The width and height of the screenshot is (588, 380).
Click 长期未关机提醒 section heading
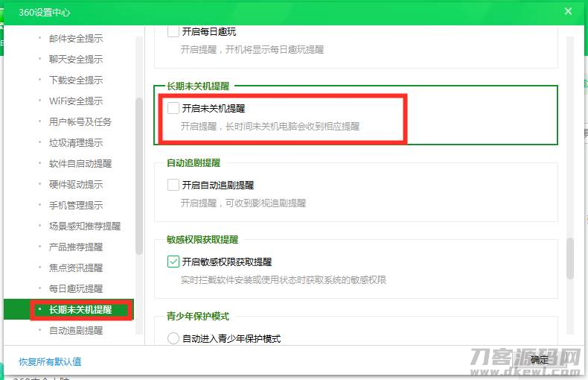click(x=198, y=86)
